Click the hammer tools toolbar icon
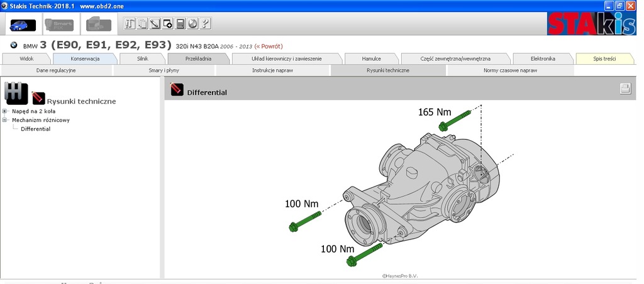644x284 pixels. pyautogui.click(x=130, y=24)
